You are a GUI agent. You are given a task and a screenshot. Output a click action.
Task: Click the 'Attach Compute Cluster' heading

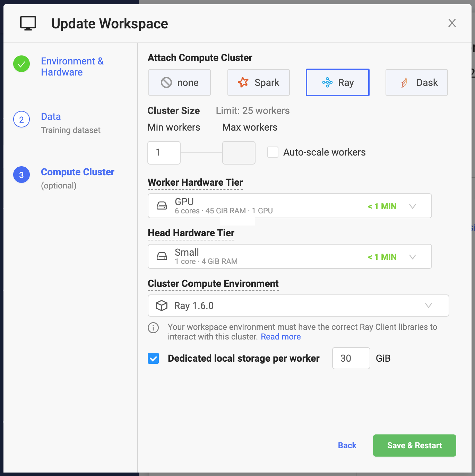[x=200, y=58]
